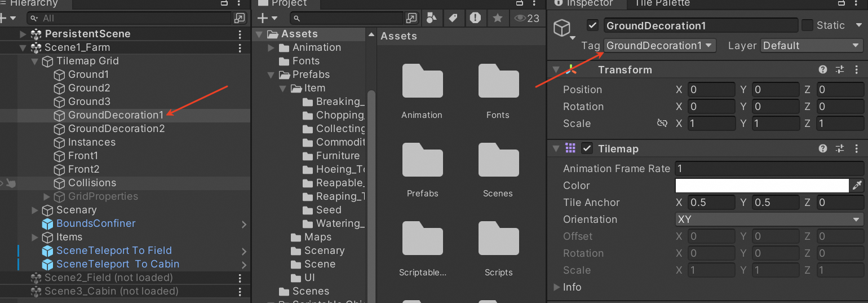Expand the Info foldout
Viewport: 868px width, 303px height.
pyautogui.click(x=556, y=287)
